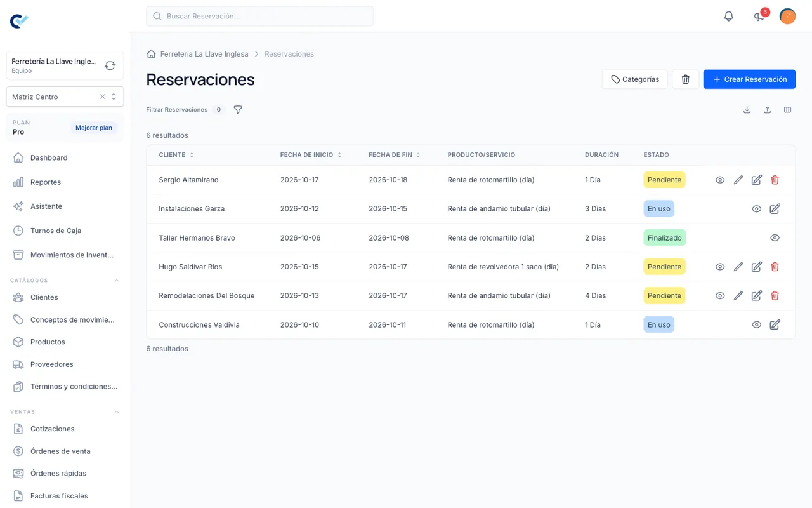
Task: Sort by Cliente column
Action: coord(176,155)
